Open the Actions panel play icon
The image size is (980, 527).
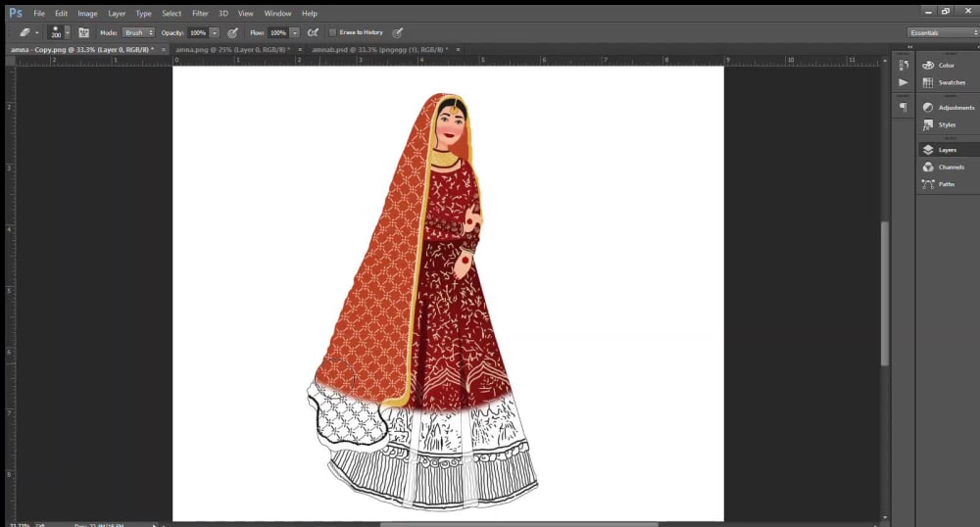(903, 82)
